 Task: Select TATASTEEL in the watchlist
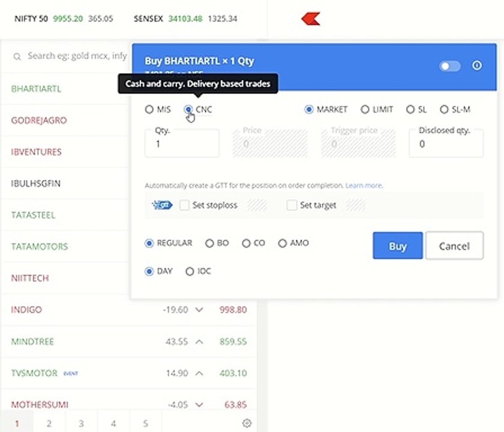click(x=33, y=215)
